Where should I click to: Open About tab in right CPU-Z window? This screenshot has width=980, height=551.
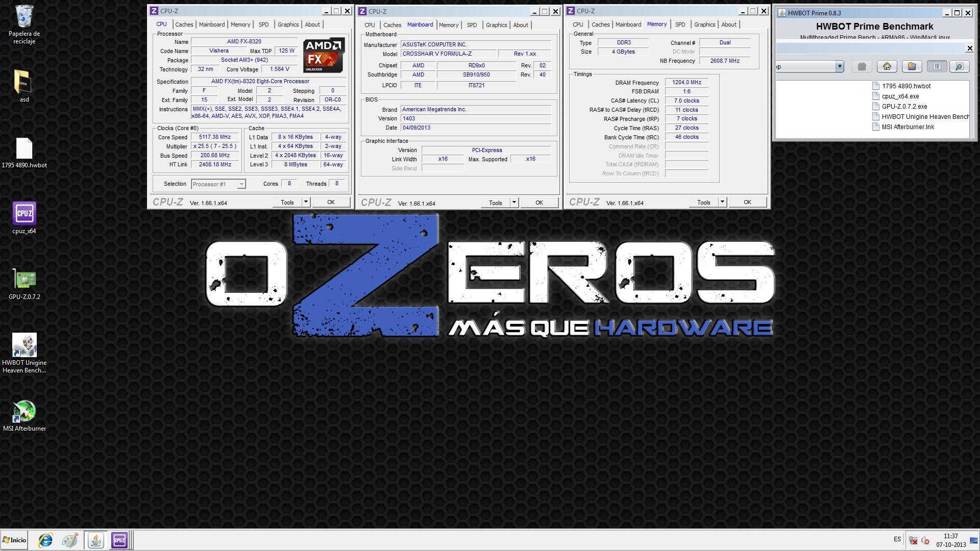click(x=729, y=24)
